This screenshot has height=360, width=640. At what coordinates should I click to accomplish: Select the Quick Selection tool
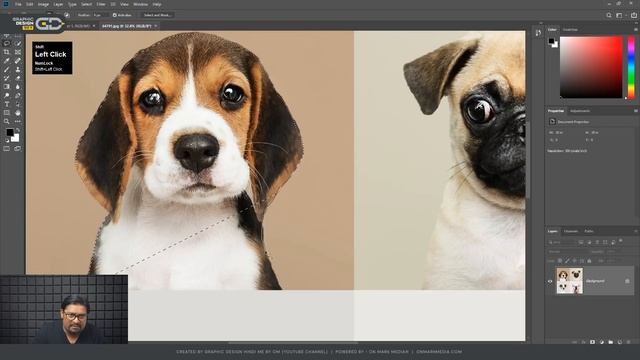coord(18,43)
